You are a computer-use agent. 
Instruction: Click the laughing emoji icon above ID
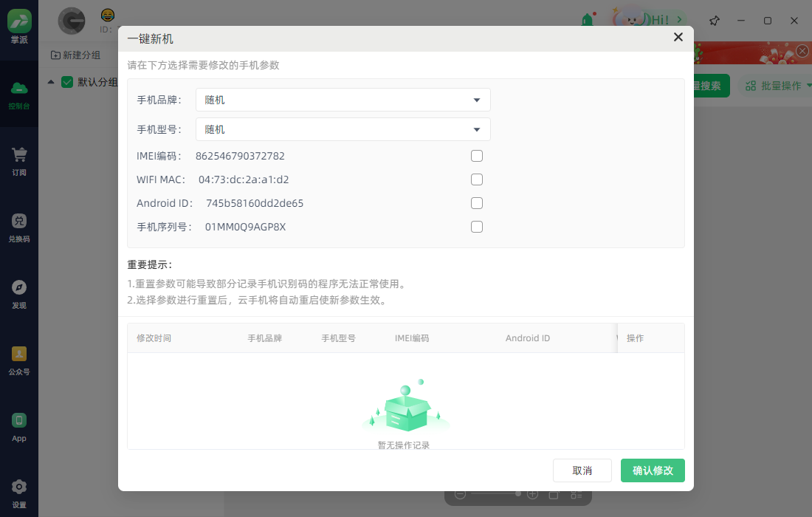(108, 15)
